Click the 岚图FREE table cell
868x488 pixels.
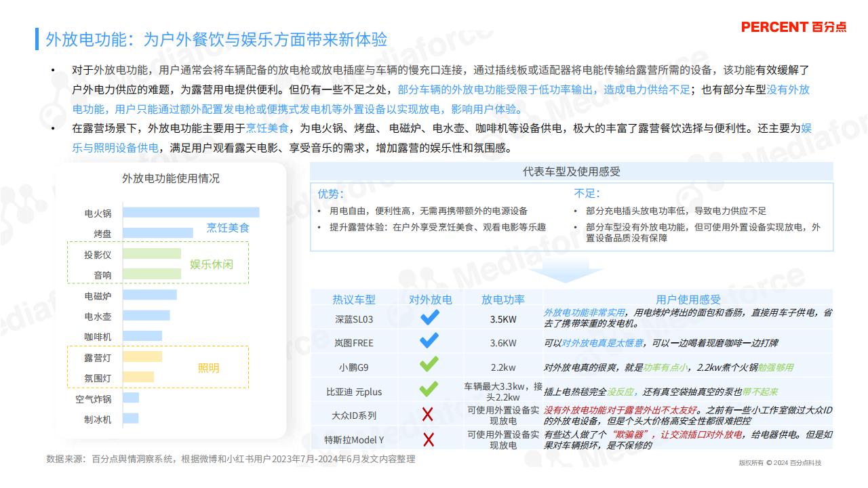point(353,343)
